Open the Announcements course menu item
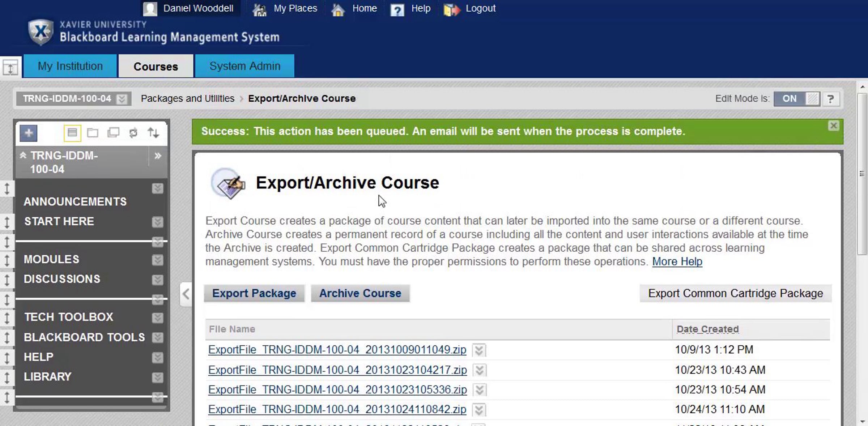 [75, 201]
